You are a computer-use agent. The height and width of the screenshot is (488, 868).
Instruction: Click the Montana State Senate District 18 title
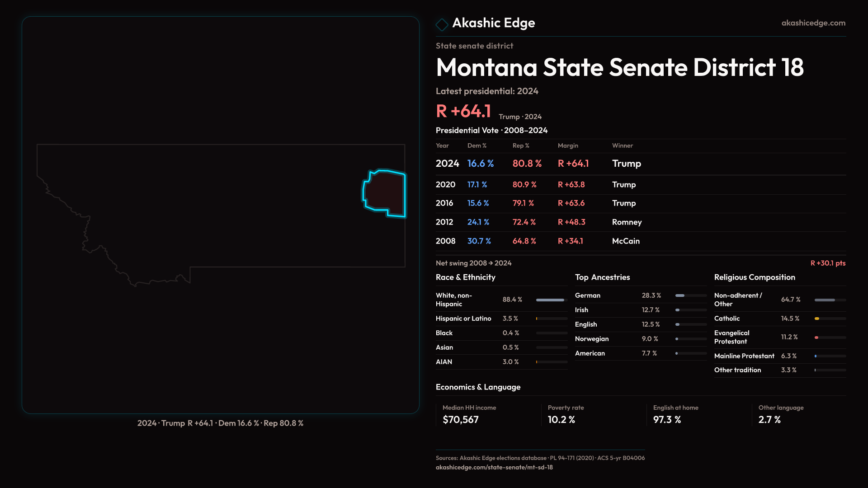coord(619,68)
